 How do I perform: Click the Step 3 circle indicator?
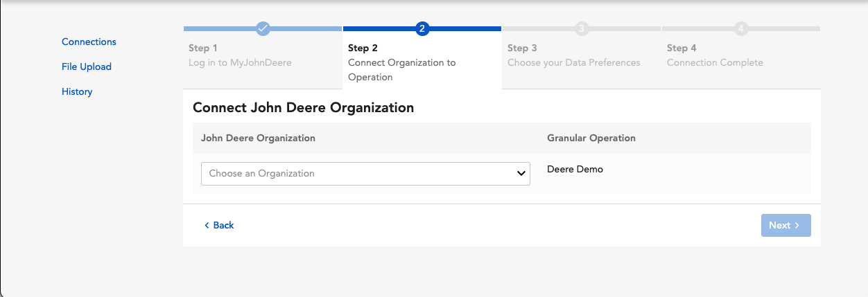click(582, 28)
